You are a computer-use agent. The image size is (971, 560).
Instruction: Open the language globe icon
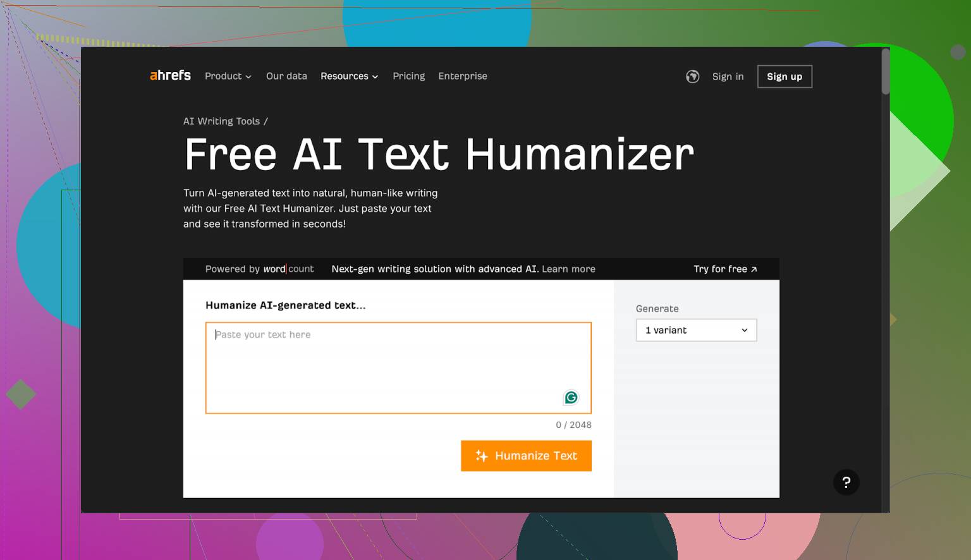click(692, 76)
